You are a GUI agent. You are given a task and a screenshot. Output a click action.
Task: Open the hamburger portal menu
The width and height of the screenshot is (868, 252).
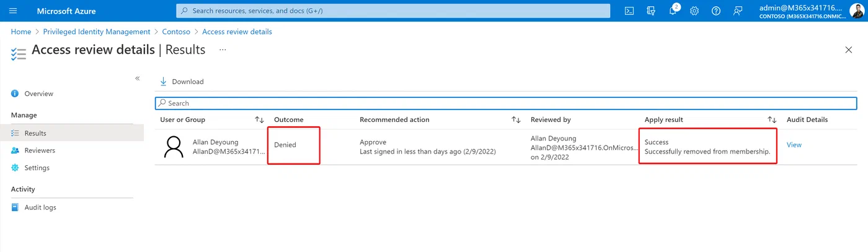coord(13,11)
